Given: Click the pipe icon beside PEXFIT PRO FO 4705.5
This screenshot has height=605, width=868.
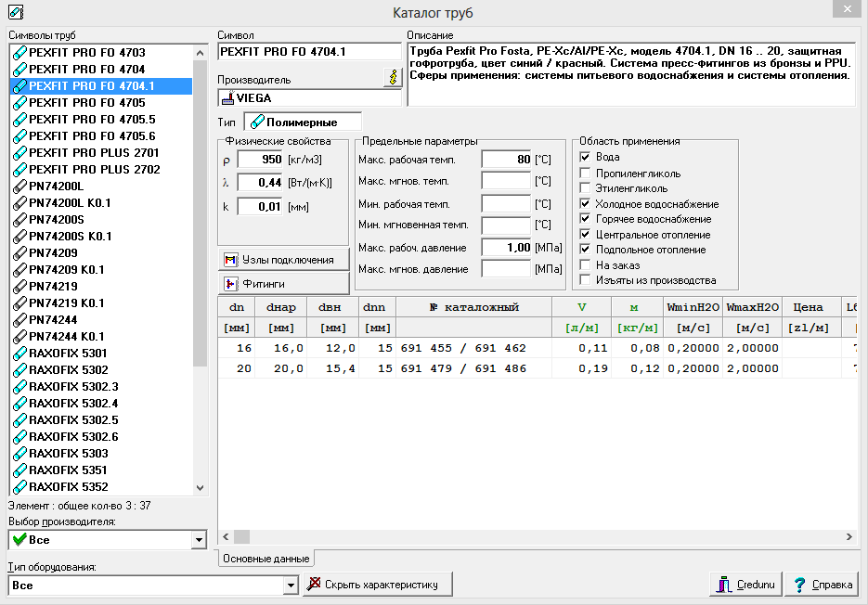Looking at the screenshot, I should [x=19, y=119].
